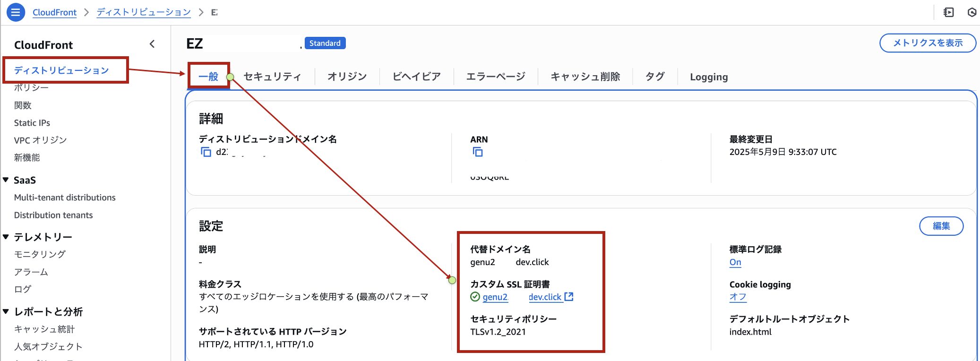
Task: Go to CloudFront breadcrumb link
Action: [x=54, y=12]
